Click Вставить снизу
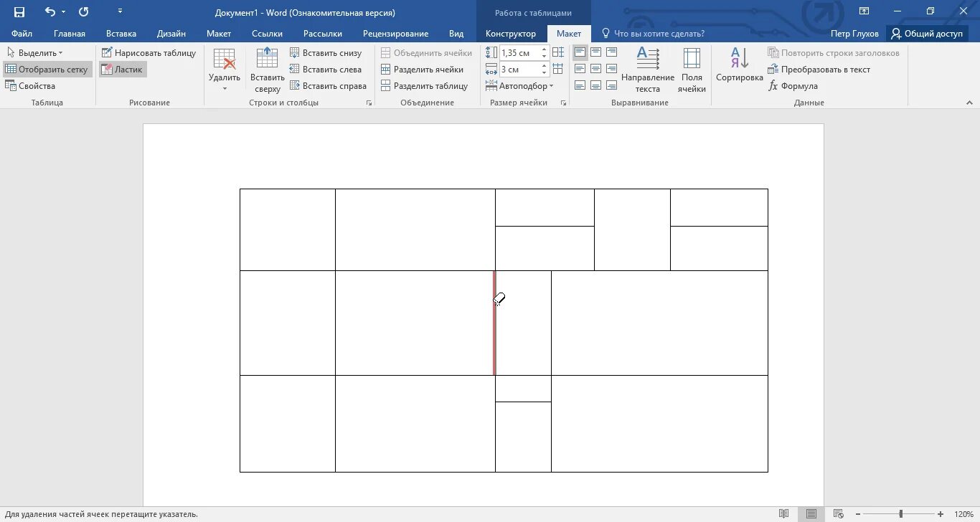 [x=326, y=53]
